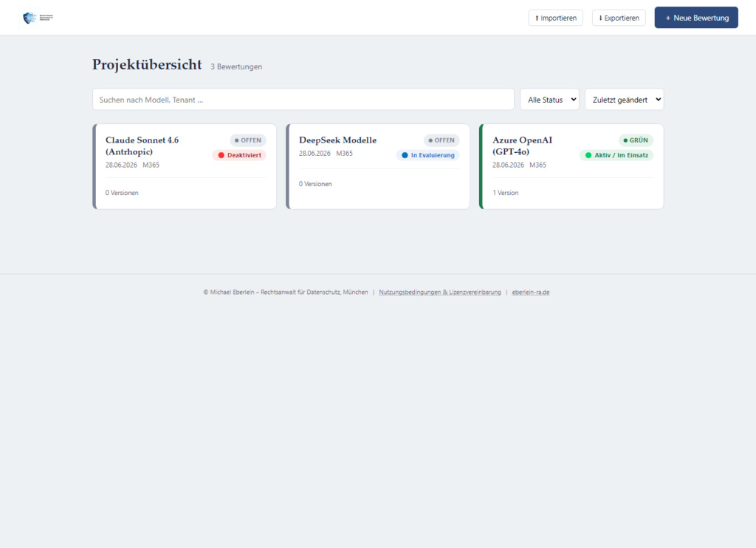Open the eberlein-ra.de footer link

530,292
